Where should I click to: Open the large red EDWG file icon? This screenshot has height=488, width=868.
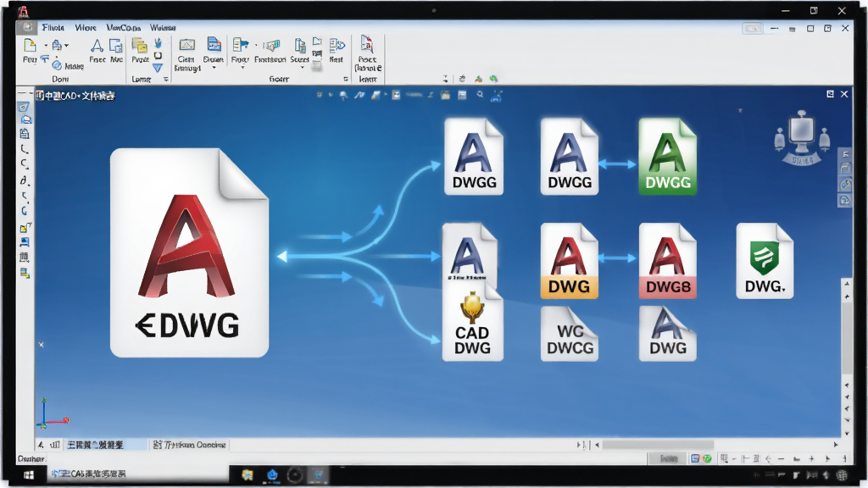coord(189,252)
